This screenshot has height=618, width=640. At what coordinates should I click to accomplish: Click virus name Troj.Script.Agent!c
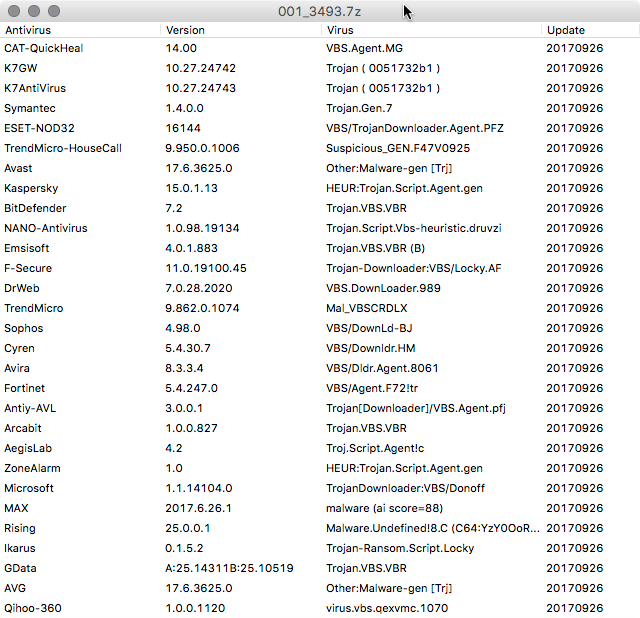(x=375, y=448)
